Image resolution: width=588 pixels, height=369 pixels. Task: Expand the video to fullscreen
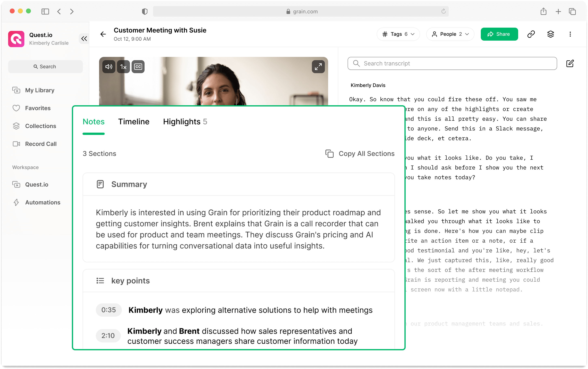(318, 67)
